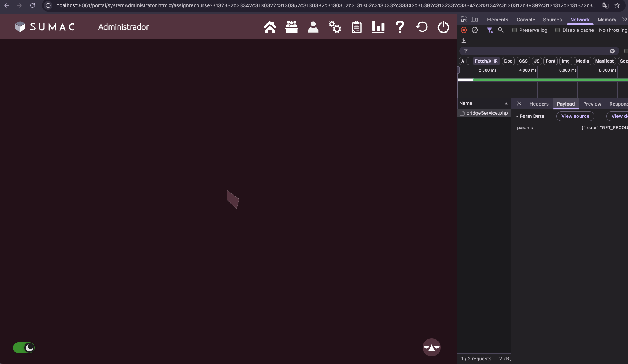Click the power logout icon
This screenshot has height=364, width=628.
[443, 27]
